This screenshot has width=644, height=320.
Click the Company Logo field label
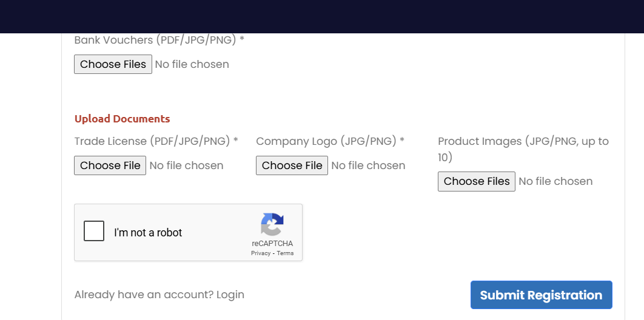[x=330, y=141]
